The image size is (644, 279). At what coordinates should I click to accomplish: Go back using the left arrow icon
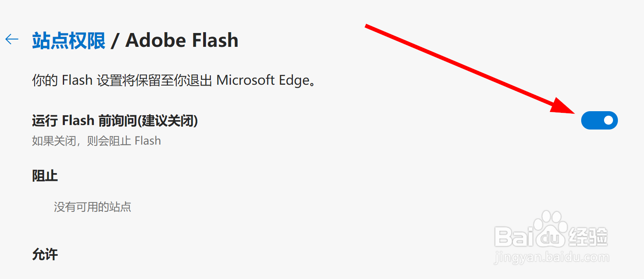click(12, 39)
